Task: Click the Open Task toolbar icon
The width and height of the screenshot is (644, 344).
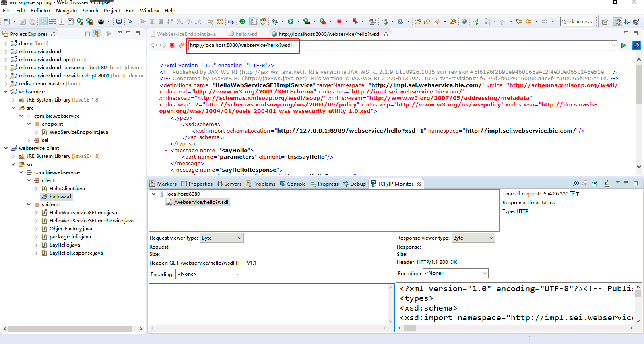Action: (427, 21)
